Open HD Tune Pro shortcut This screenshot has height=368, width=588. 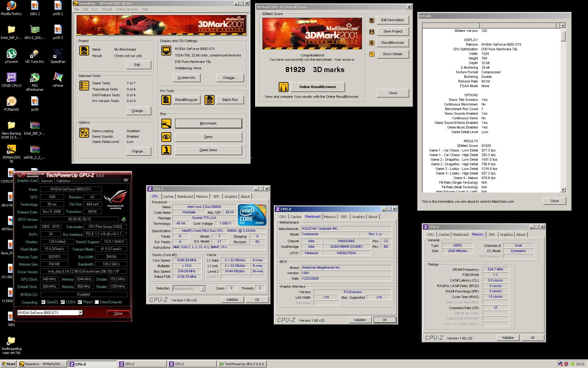[35, 56]
